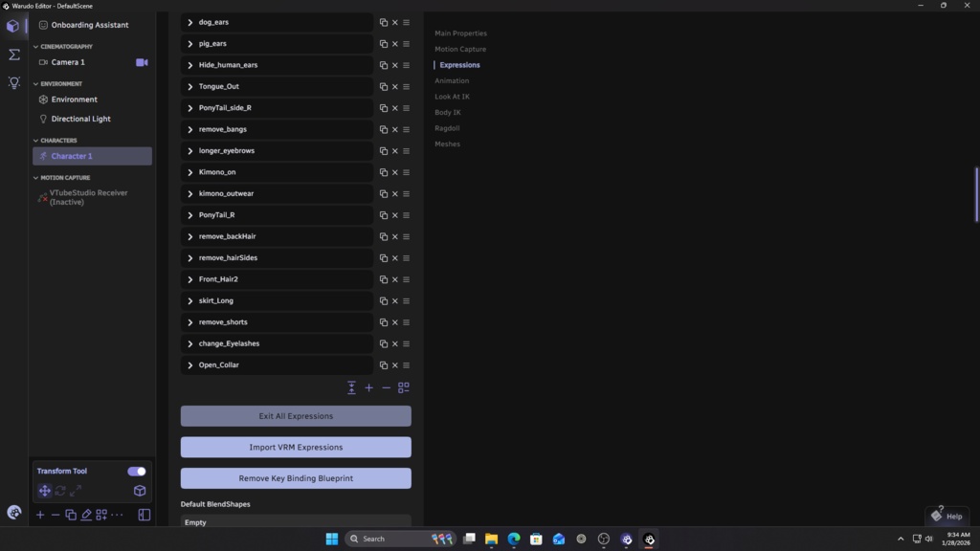Click the Default BlendShapes Empty field

tap(296, 521)
